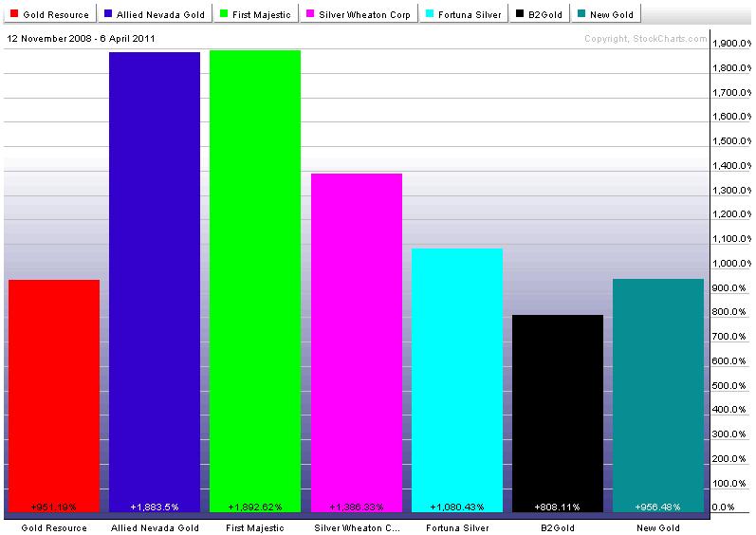Click the blue Allied Nevada Gold bar
The image size is (756, 535).
[155, 282]
